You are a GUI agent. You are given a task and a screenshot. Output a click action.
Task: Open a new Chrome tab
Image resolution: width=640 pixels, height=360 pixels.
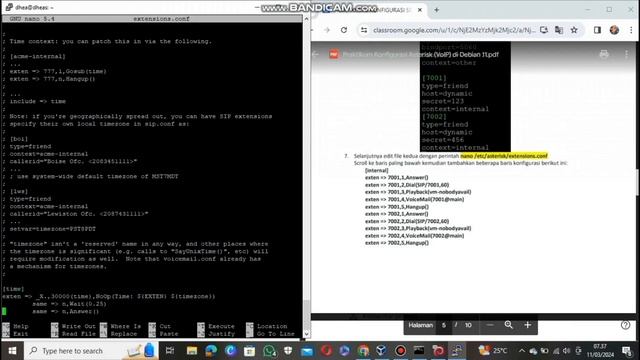pos(436,10)
